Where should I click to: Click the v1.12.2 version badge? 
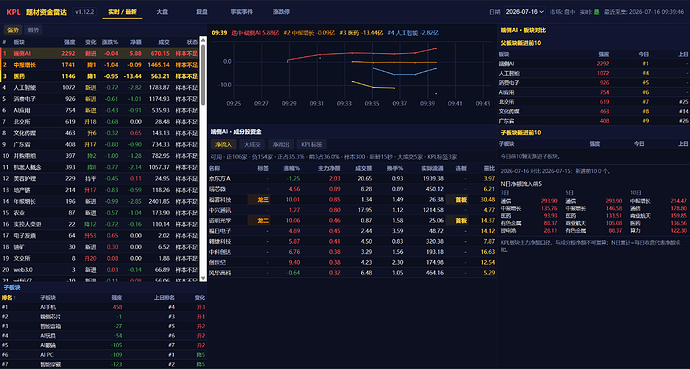tap(84, 12)
